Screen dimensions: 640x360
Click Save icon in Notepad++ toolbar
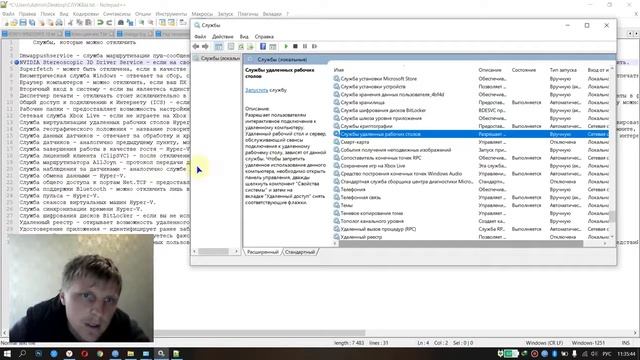[x=23, y=22]
